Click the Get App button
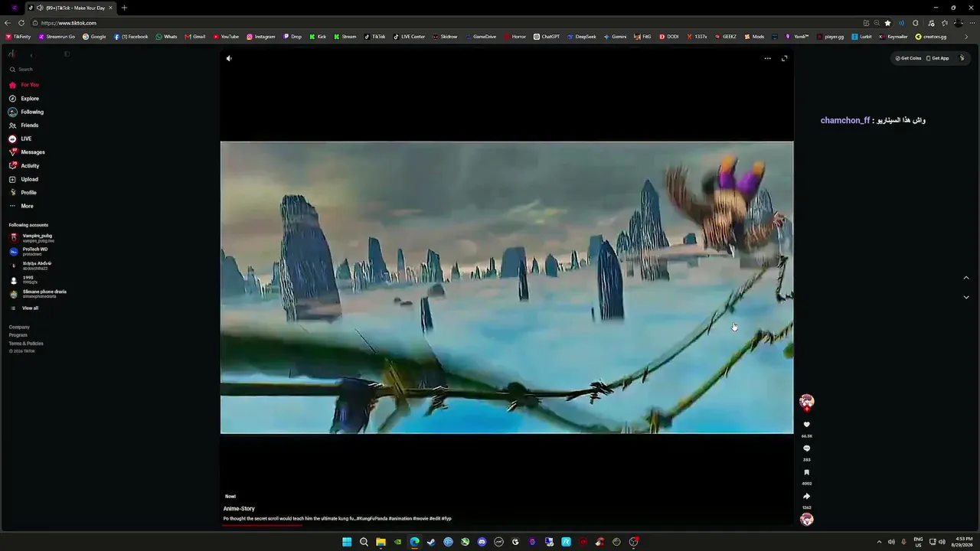Screen dimensions: 980x551 pos(938,58)
